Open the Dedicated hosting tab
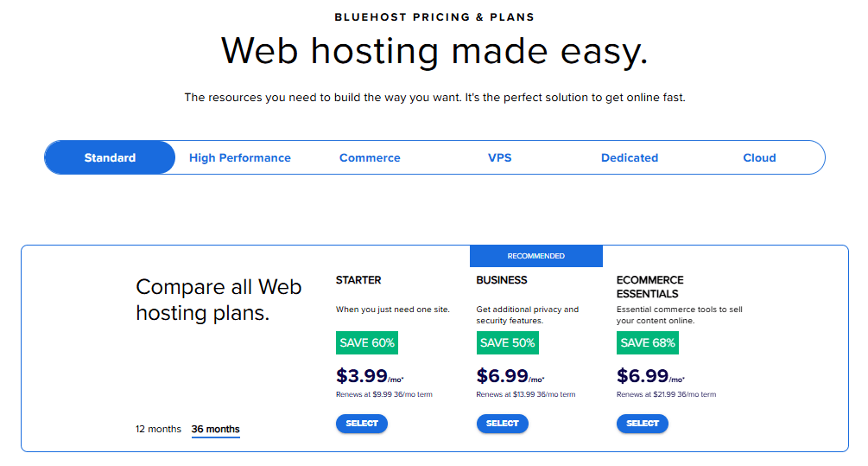868x466 pixels. (x=630, y=157)
